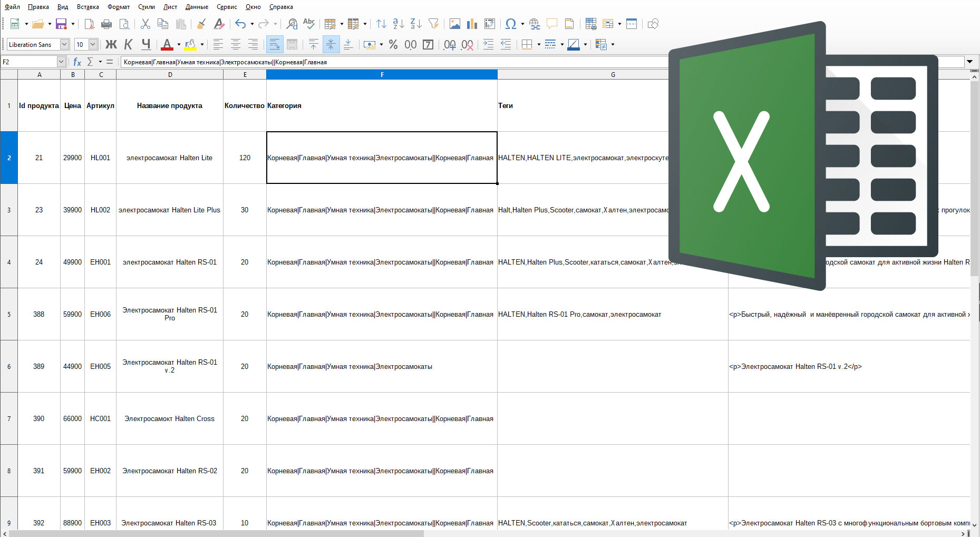Viewport: 980px width, 537px height.
Task: Open headers and footers
Action: [x=569, y=24]
